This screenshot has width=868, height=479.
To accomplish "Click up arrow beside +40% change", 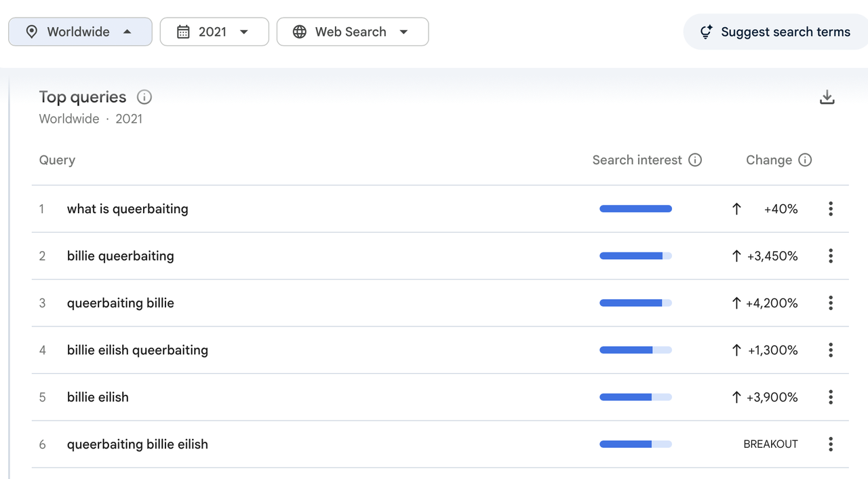I will click(736, 209).
